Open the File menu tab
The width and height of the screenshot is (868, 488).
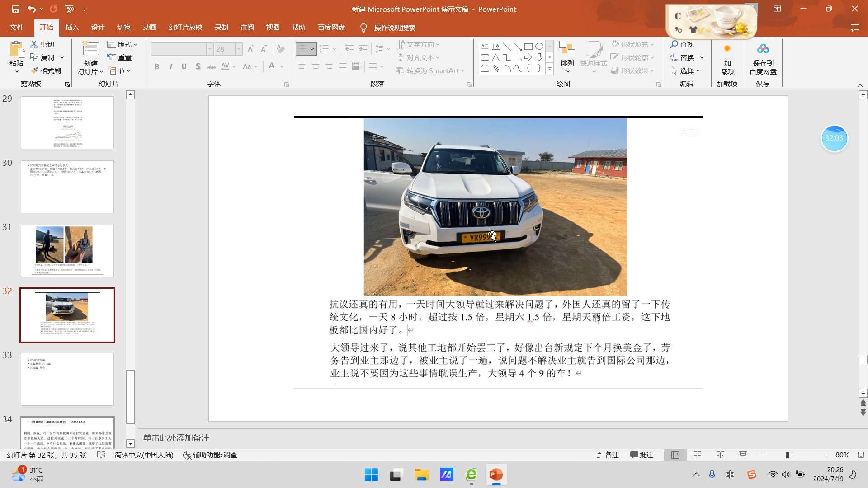[x=17, y=28]
